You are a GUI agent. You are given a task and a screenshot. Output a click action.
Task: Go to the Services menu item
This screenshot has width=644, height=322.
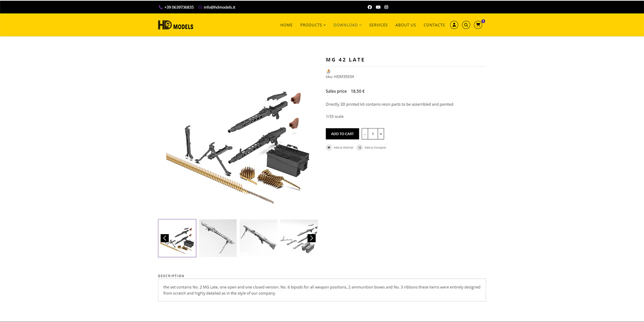pyautogui.click(x=378, y=25)
